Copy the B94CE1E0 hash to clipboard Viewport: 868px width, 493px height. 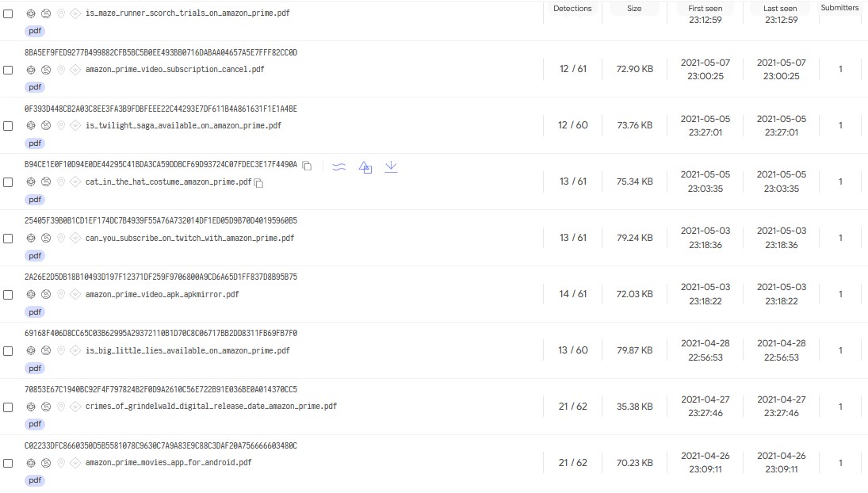point(307,166)
